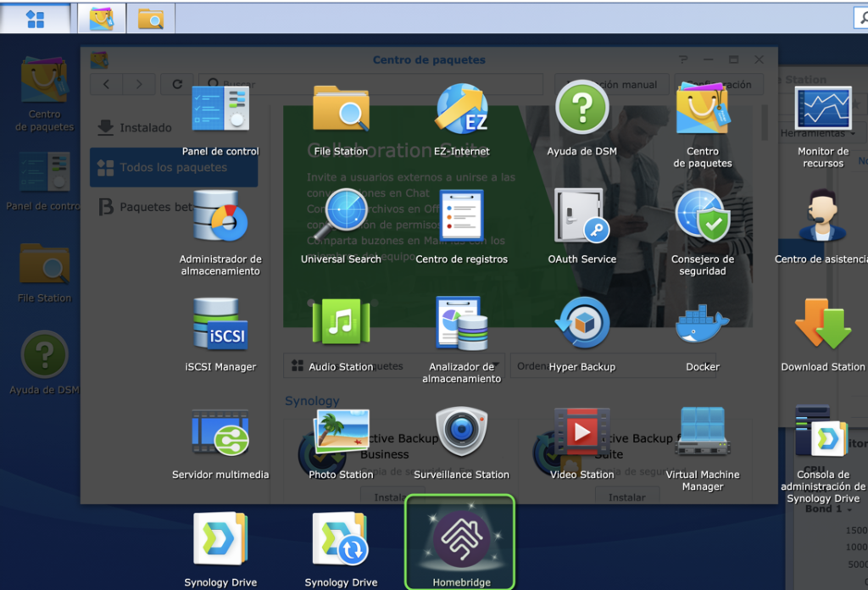
Task: Open iSCSI Manager
Action: (x=220, y=324)
